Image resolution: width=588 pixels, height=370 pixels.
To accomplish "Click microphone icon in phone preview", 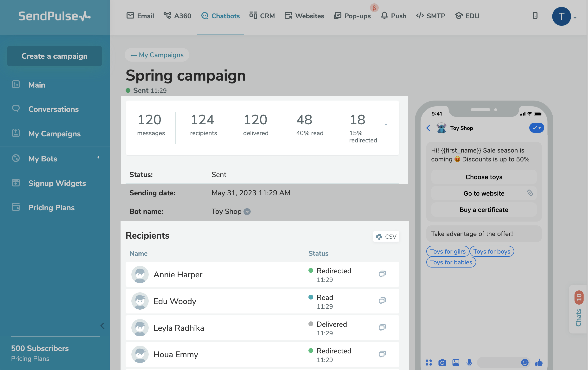I will click(x=469, y=363).
